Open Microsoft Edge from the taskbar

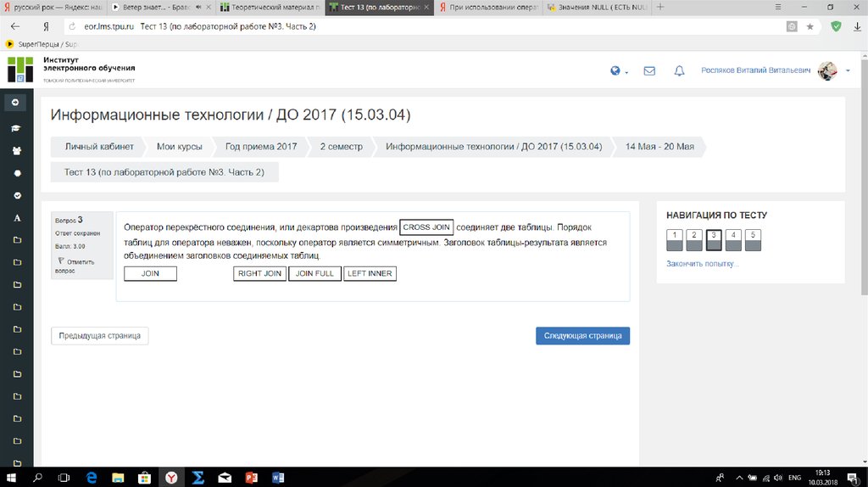click(x=92, y=477)
